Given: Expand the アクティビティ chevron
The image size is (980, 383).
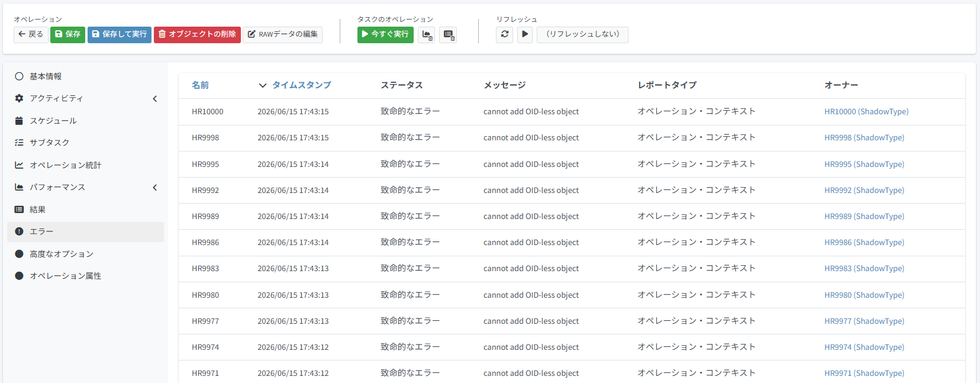Looking at the screenshot, I should tap(155, 99).
